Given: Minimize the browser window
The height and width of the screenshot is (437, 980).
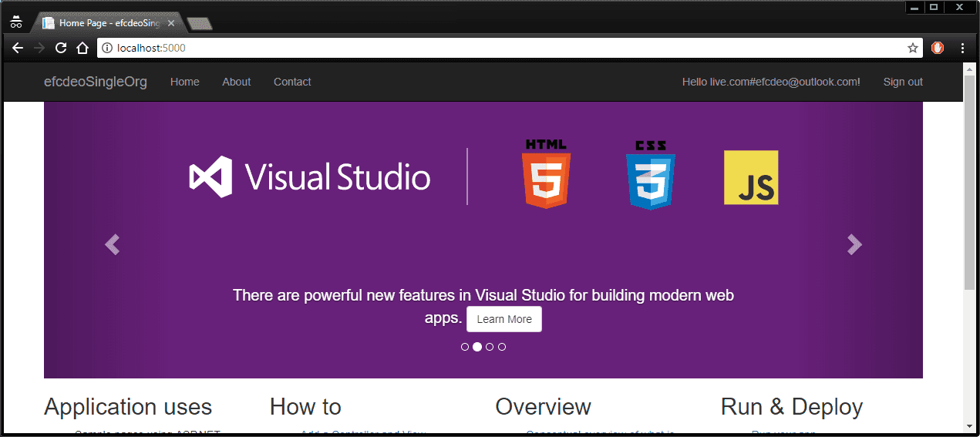Looking at the screenshot, I should 914,7.
